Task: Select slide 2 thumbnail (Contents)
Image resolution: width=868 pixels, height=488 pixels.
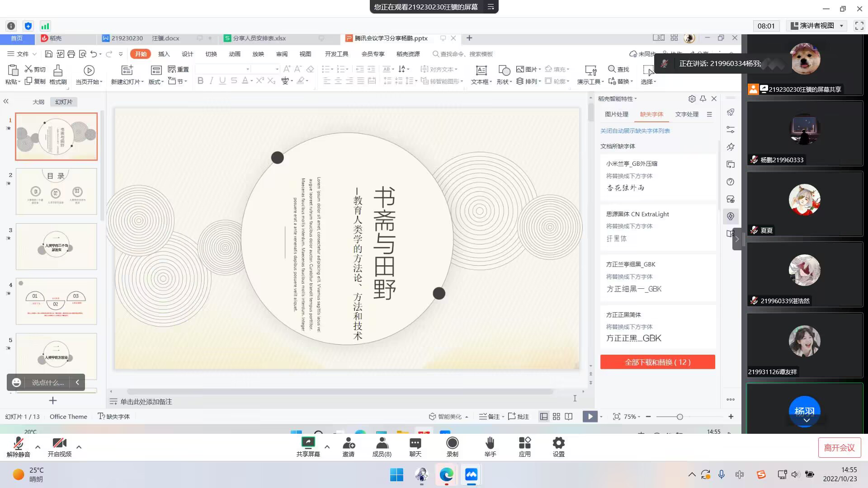Action: click(x=57, y=191)
